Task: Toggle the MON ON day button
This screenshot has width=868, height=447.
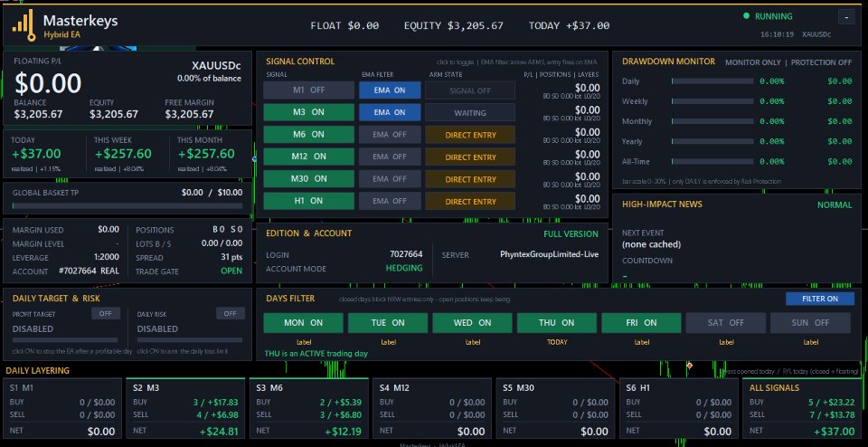Action: 303,323
